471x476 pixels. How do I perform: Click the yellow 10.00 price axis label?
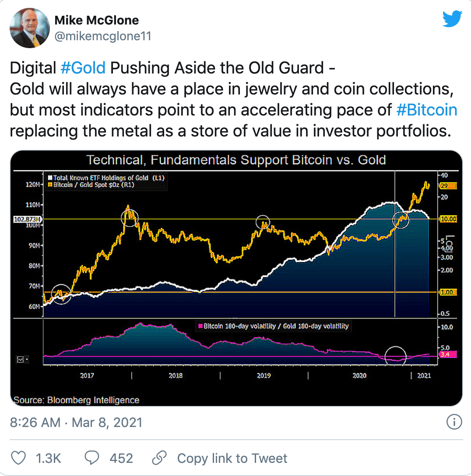pyautogui.click(x=448, y=219)
